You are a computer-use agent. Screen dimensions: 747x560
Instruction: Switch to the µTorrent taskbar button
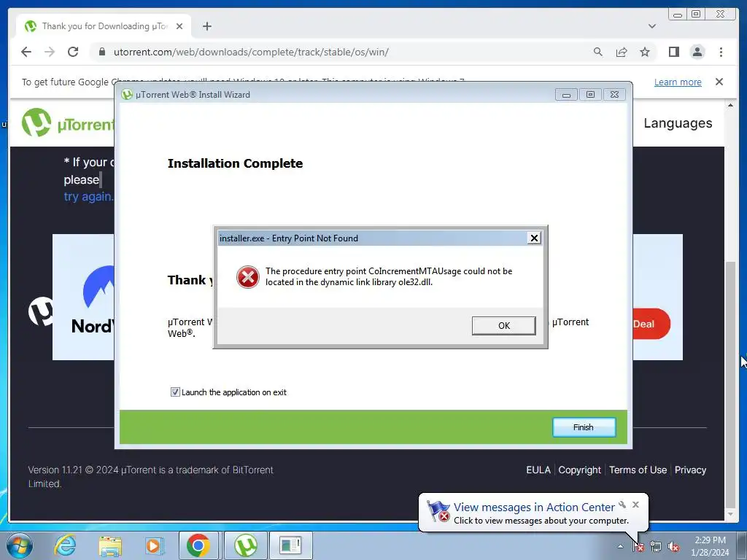coord(245,545)
